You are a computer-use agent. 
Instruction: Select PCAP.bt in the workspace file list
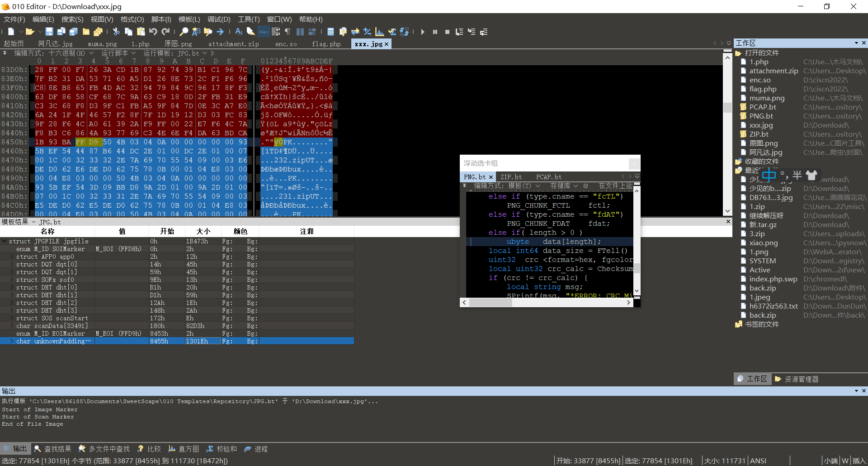click(762, 107)
